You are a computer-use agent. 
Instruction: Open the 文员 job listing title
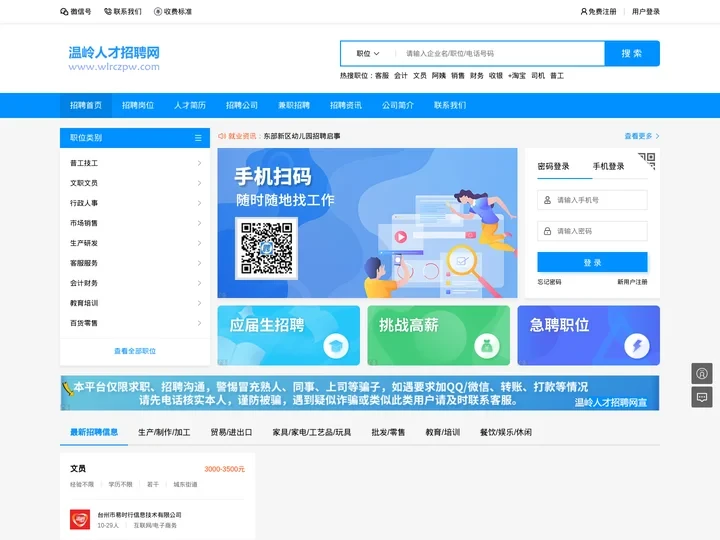(78, 469)
